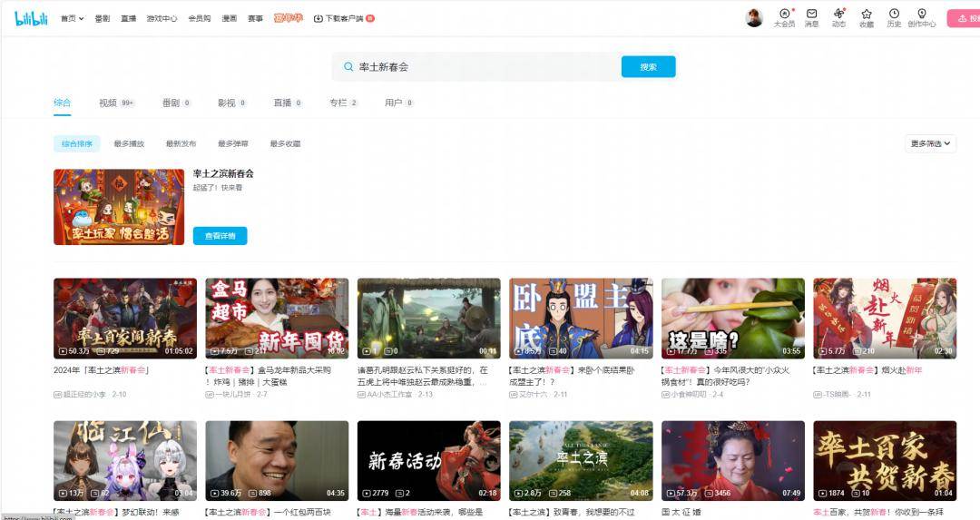This screenshot has height=520, width=980.
Task: Open the 大会员 membership icon
Action: coord(784,14)
